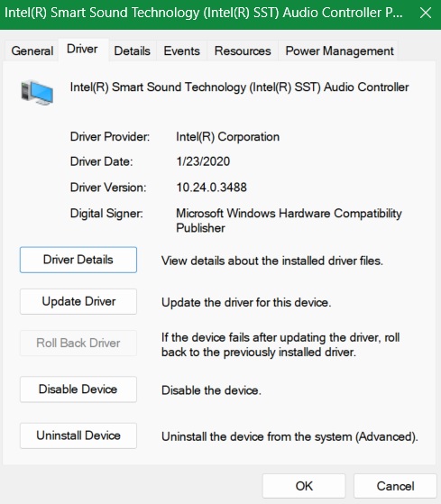Select the Driver tab

pos(83,50)
